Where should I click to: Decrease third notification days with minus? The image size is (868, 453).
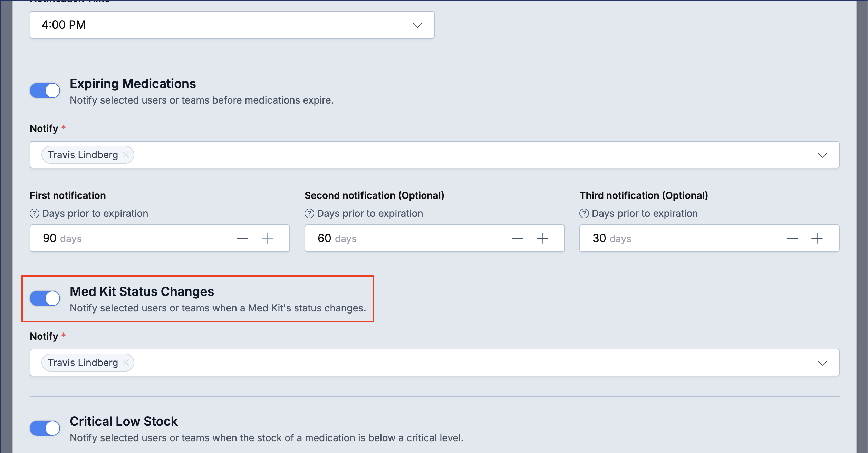[792, 238]
